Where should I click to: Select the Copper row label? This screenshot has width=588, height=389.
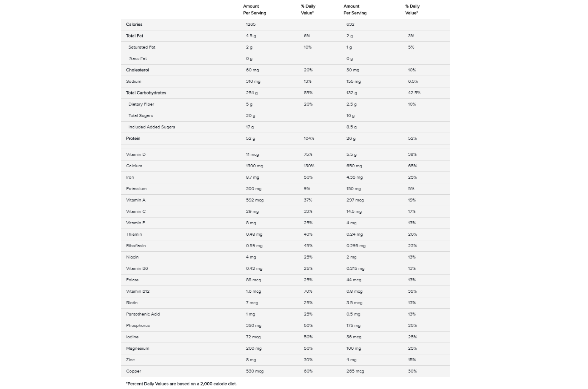133,371
